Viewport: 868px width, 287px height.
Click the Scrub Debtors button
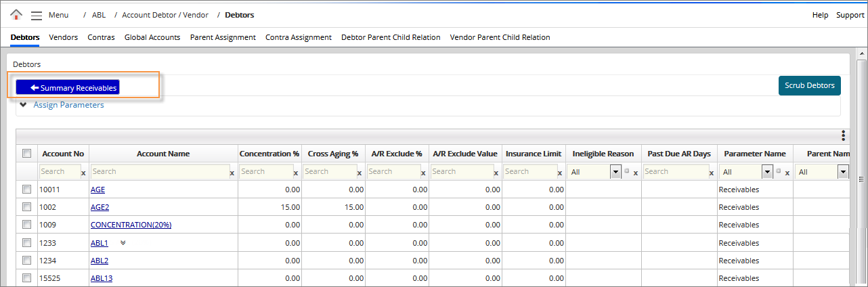809,86
